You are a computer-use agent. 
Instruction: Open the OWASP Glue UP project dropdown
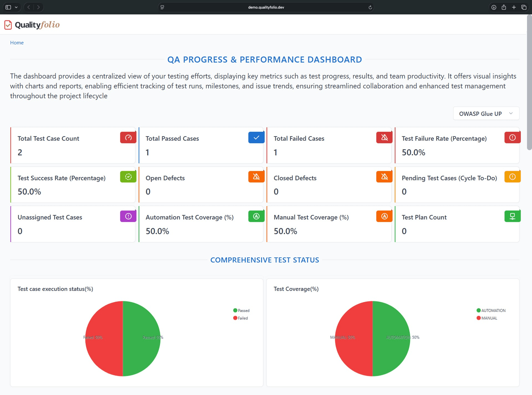click(x=486, y=114)
